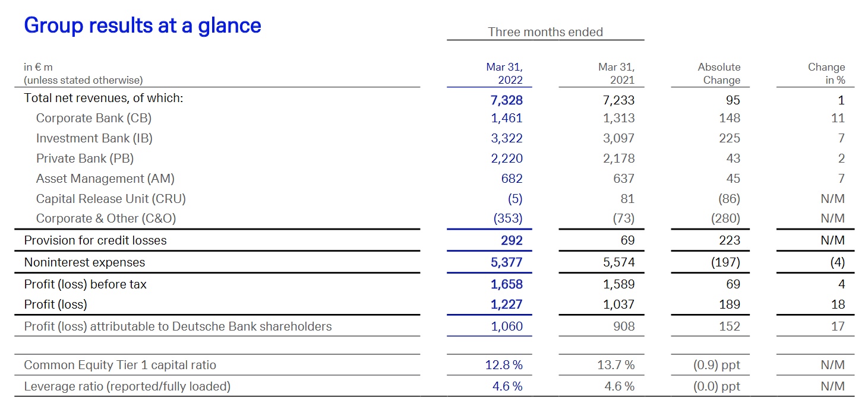
Task: Click the 'Total net revenues, of which:' row label
Action: (x=103, y=99)
